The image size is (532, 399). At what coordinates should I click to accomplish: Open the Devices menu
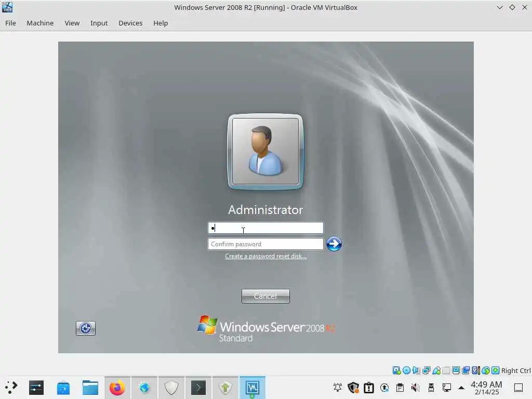[130, 23]
